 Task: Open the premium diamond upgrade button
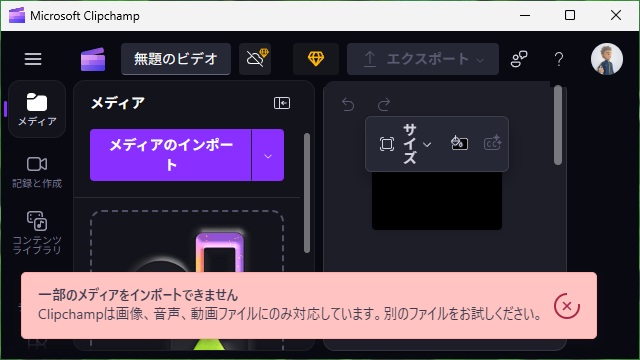[x=316, y=59]
